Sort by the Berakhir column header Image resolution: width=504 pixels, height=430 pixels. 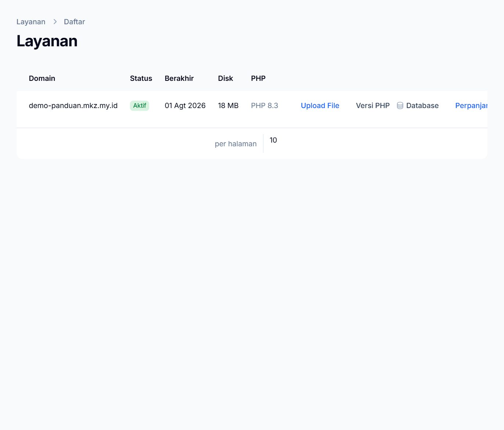179,78
